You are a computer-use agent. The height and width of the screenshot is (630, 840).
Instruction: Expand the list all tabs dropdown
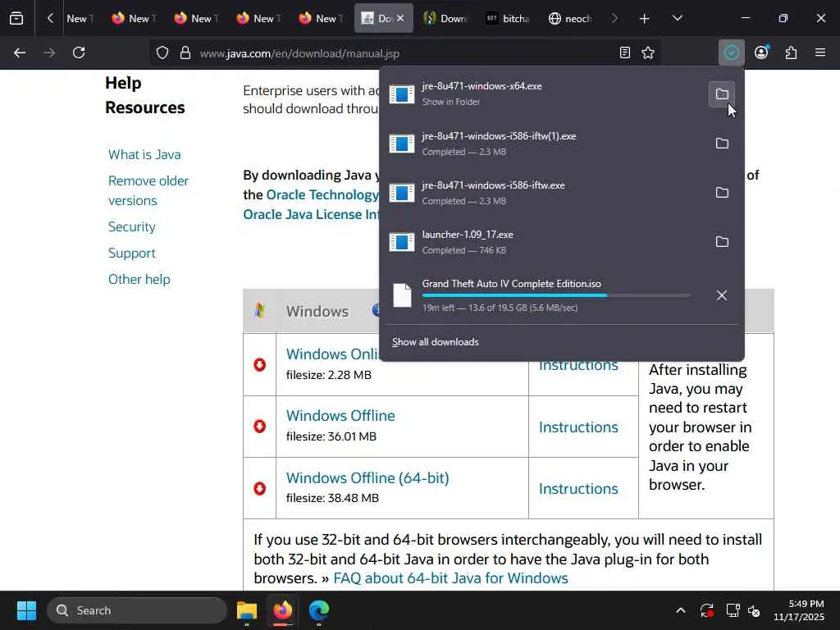(677, 19)
